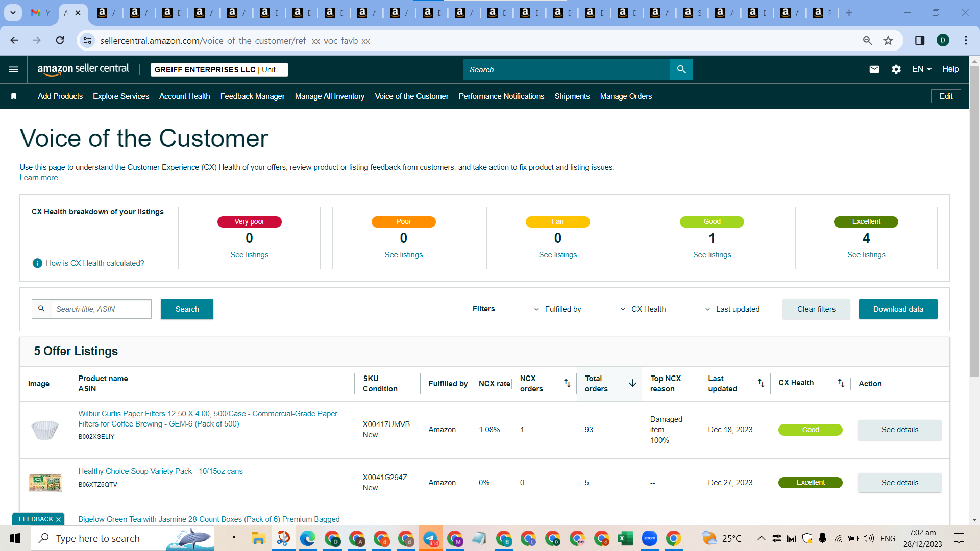The height and width of the screenshot is (551, 980).
Task: Open the settings gear icon
Action: pyautogui.click(x=896, y=69)
